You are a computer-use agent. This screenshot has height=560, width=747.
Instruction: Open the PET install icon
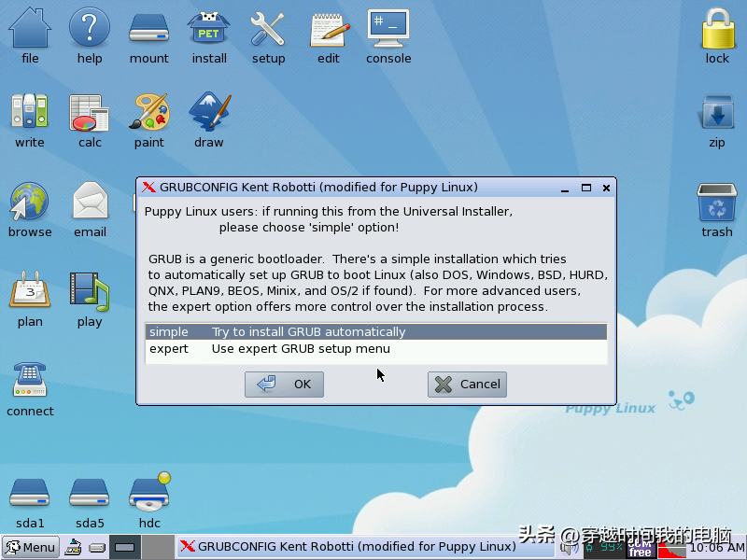209,29
